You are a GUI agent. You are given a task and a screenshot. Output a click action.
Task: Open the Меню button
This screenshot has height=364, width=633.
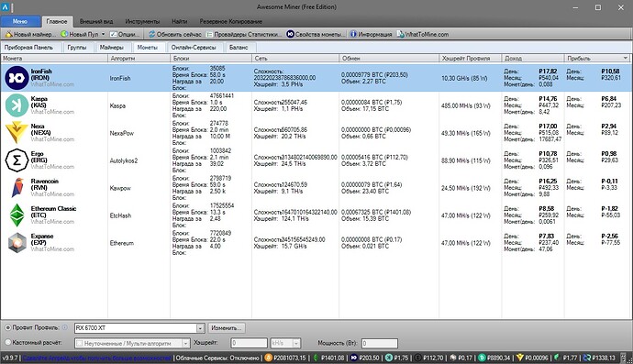click(x=20, y=21)
